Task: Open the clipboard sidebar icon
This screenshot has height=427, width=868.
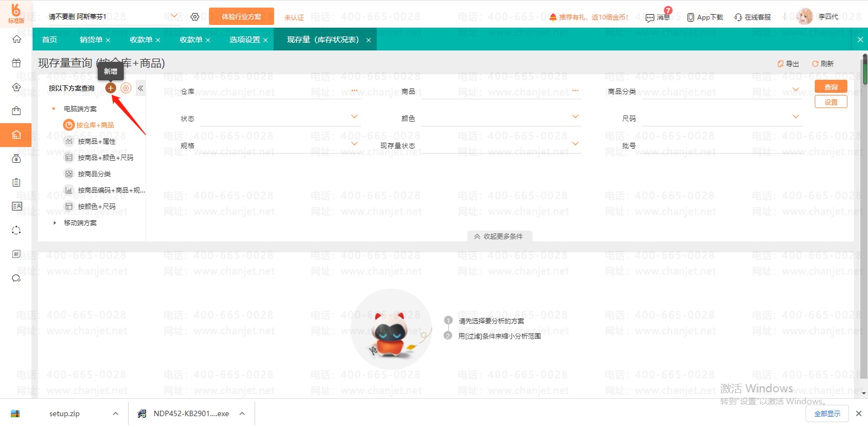Action: point(16,182)
